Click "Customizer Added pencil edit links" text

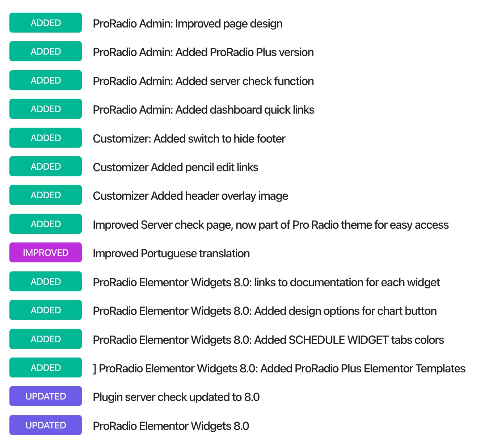click(176, 167)
